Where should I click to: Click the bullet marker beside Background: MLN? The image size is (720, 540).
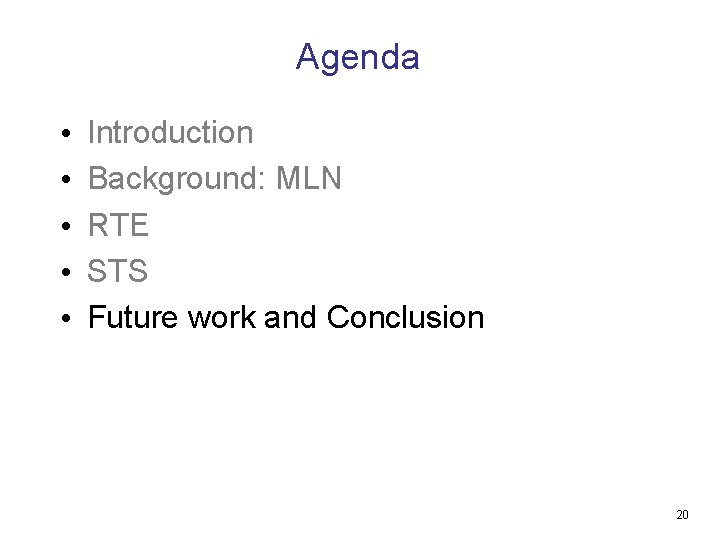coord(64,180)
